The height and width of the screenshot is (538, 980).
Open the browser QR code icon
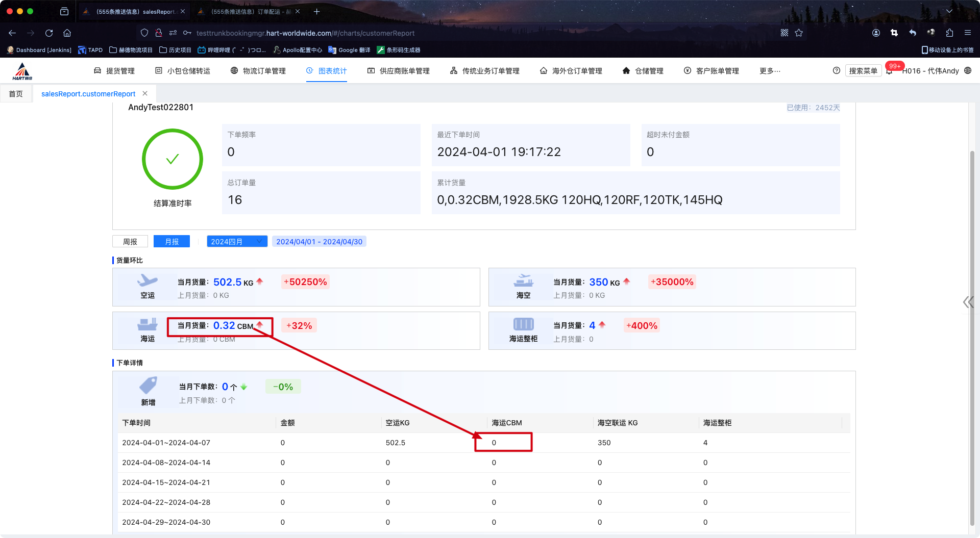[785, 33]
